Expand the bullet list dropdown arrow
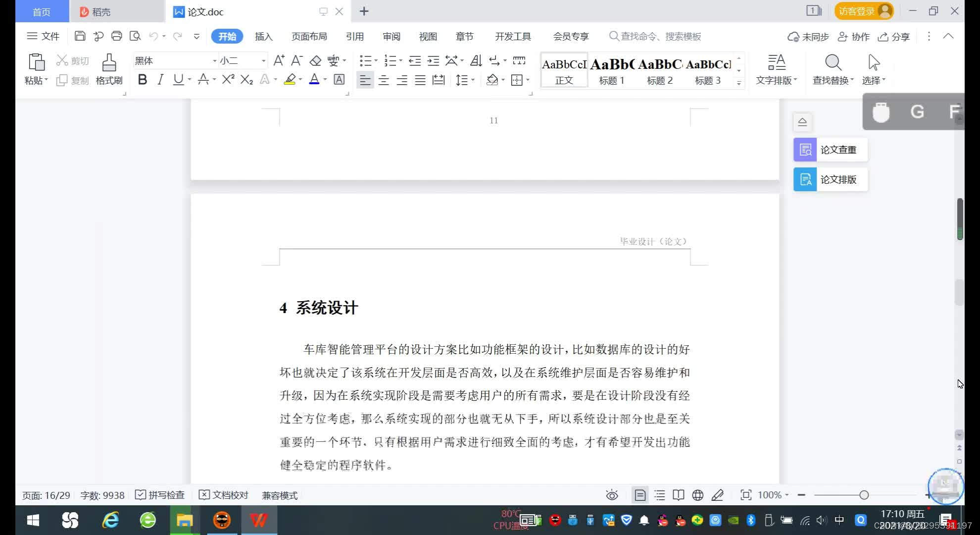Screen dimensions: 980x535 [376, 60]
